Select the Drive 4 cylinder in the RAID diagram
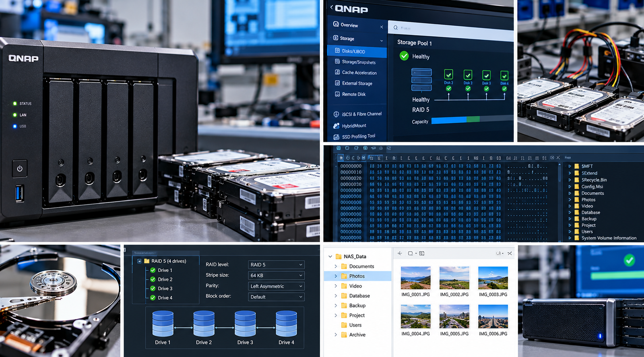This screenshot has width=644, height=357. pyautogui.click(x=286, y=324)
